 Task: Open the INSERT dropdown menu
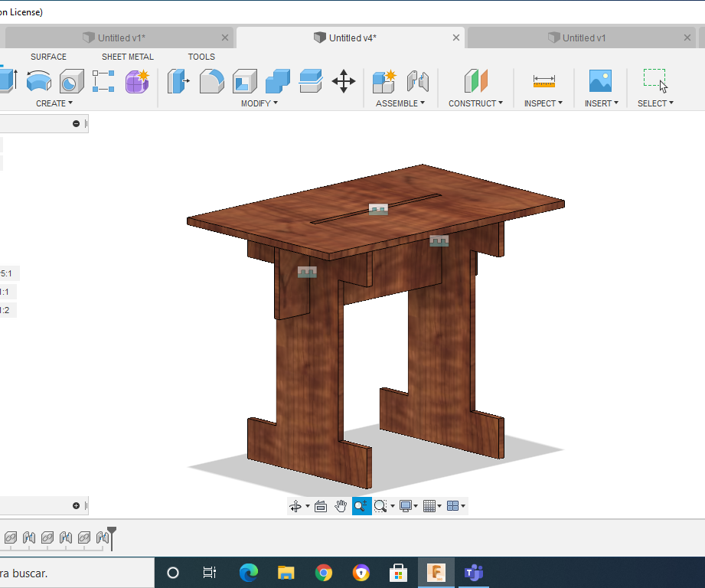coord(602,103)
